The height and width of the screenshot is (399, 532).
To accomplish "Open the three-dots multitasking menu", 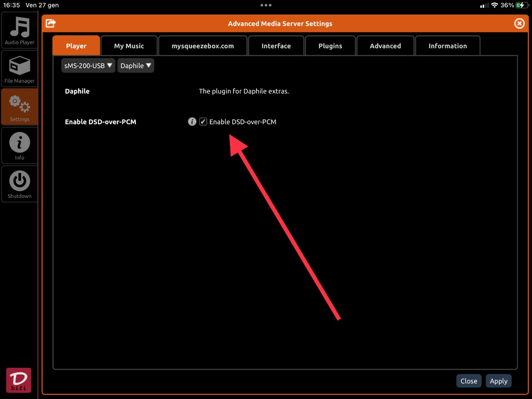I will 266,5.
